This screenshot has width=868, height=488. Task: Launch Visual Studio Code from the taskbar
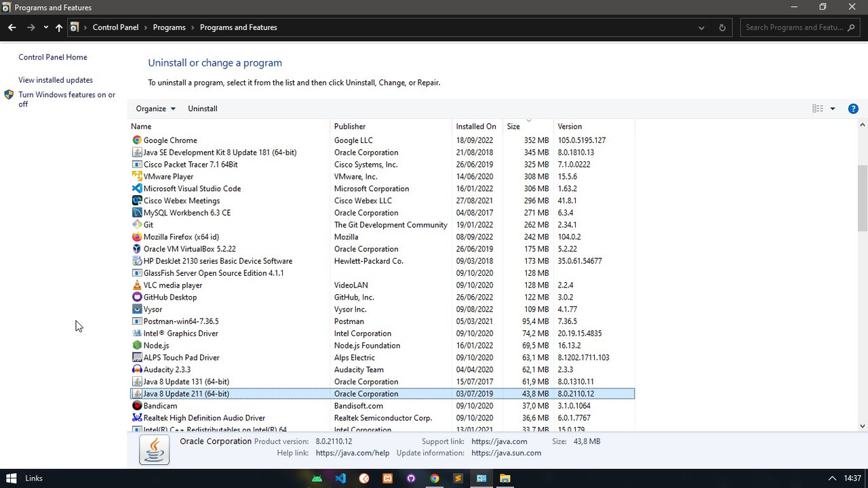340,479
